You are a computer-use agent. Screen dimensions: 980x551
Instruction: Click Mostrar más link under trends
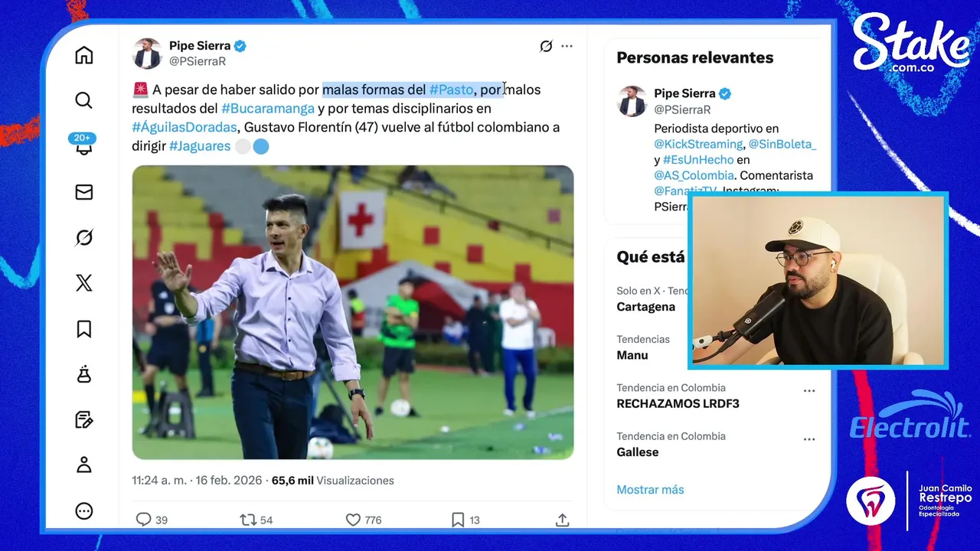(650, 490)
